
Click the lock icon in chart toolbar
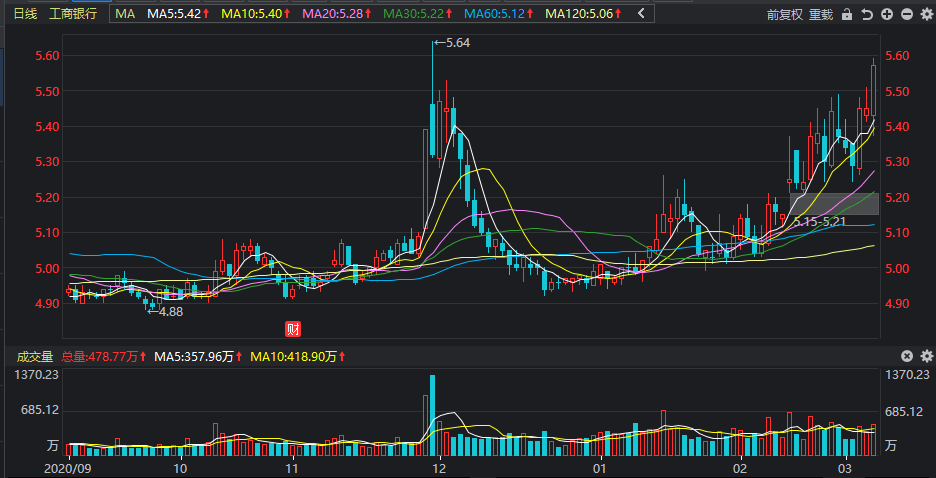coord(847,15)
